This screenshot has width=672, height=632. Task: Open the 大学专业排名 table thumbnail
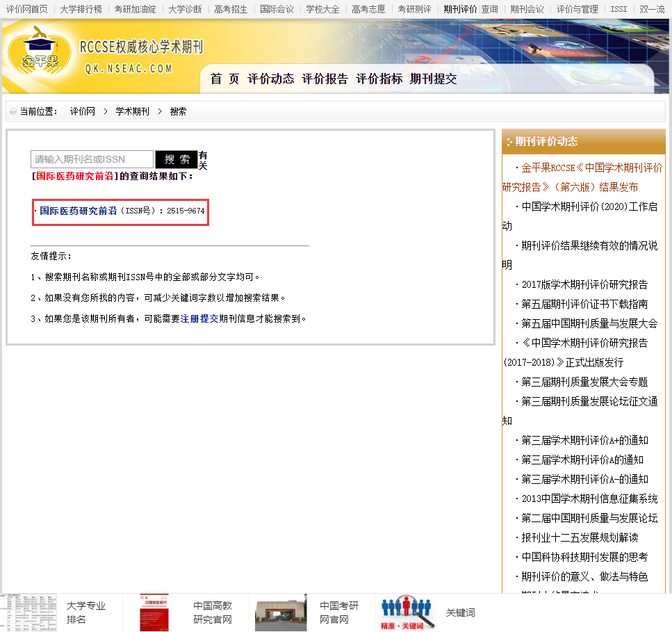coord(28,613)
